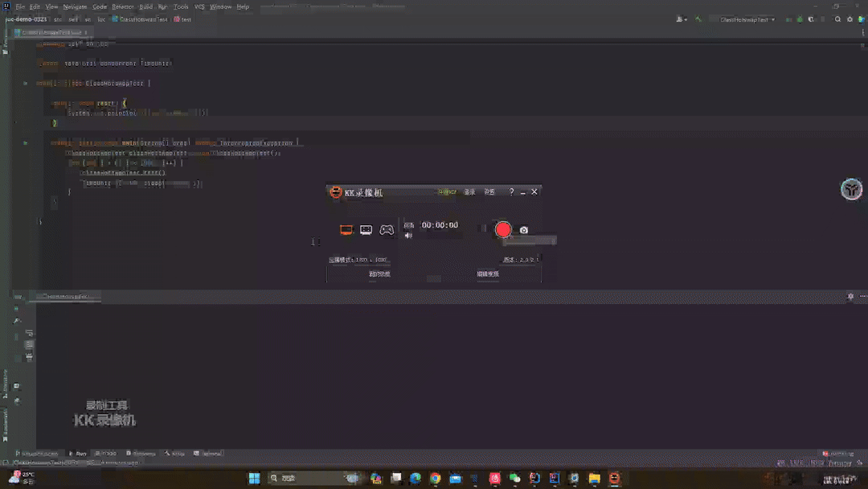868x489 pixels.
Task: Open the Window menu
Action: [220, 6]
